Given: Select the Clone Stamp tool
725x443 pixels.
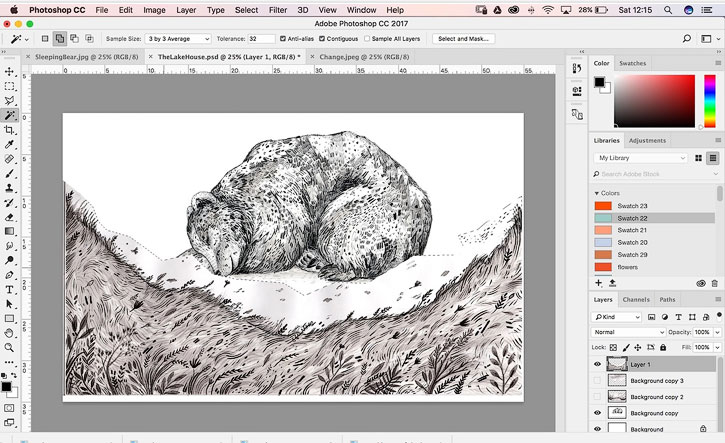Looking at the screenshot, I should pos(9,188).
